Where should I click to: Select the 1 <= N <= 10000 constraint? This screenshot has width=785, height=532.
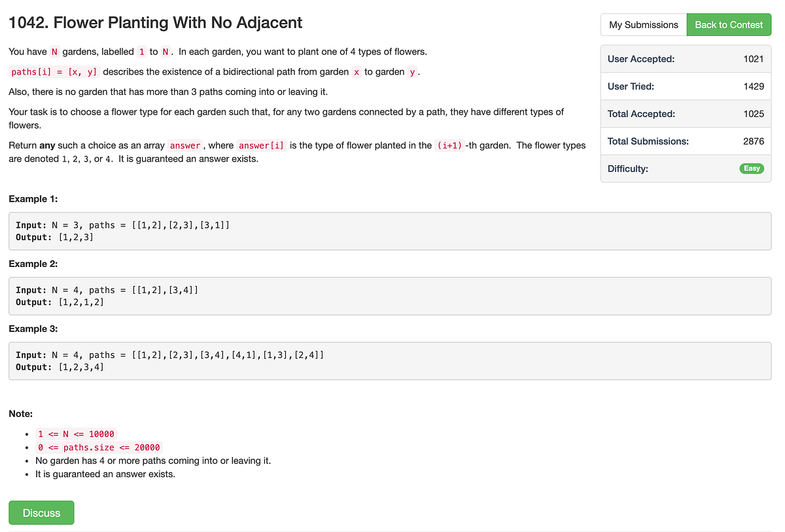[x=75, y=434]
